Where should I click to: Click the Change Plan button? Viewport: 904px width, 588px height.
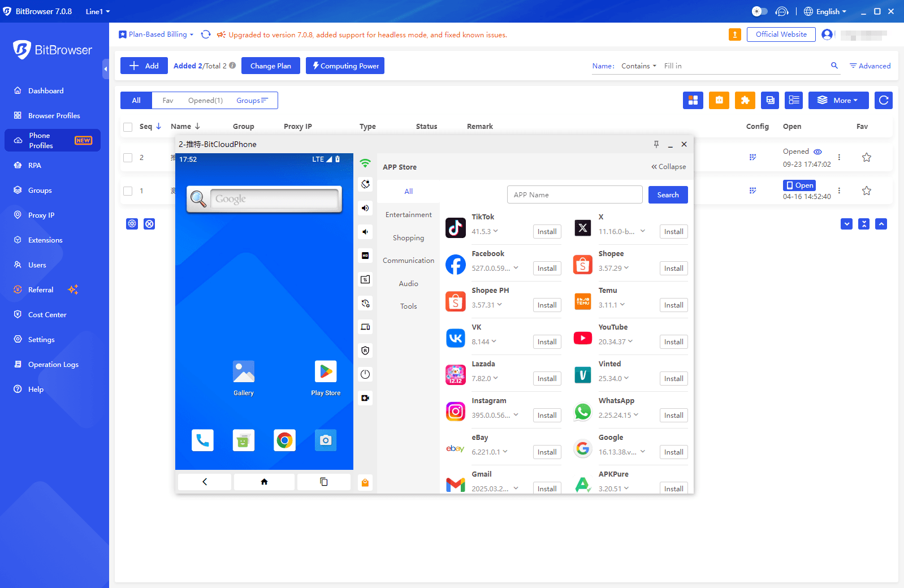271,66
